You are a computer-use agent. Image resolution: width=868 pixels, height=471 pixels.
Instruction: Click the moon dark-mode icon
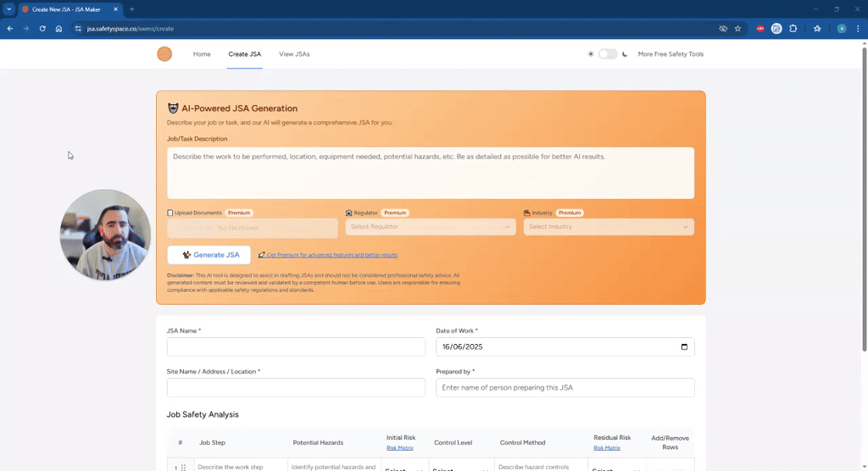[625, 54]
